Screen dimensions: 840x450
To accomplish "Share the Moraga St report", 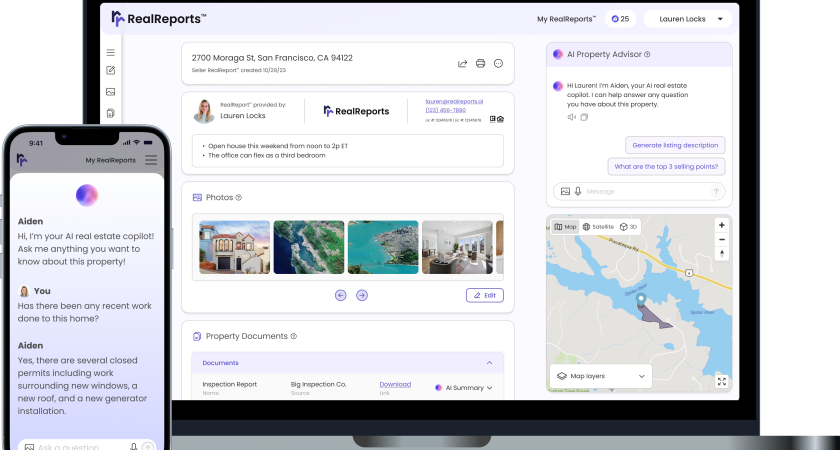I will click(x=462, y=63).
